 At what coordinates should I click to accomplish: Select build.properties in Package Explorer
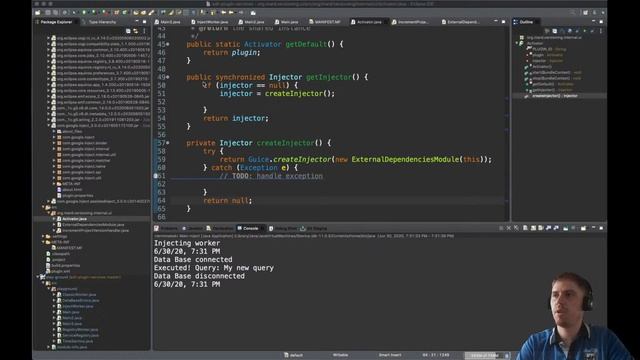point(66,265)
